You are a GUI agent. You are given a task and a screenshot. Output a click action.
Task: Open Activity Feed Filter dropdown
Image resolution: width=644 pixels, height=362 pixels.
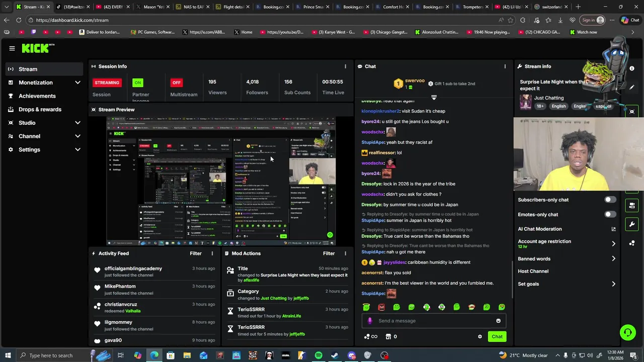point(196,253)
